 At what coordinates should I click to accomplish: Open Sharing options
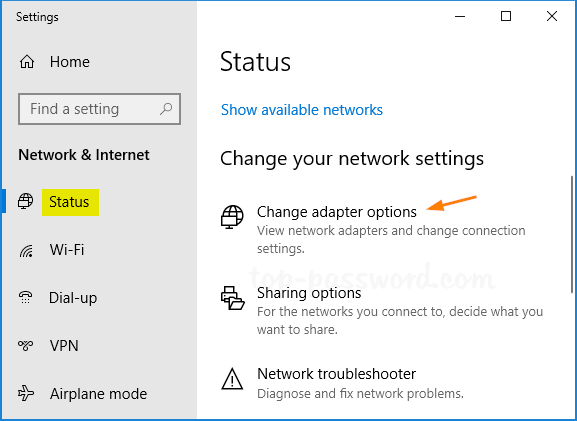pyautogui.click(x=309, y=293)
